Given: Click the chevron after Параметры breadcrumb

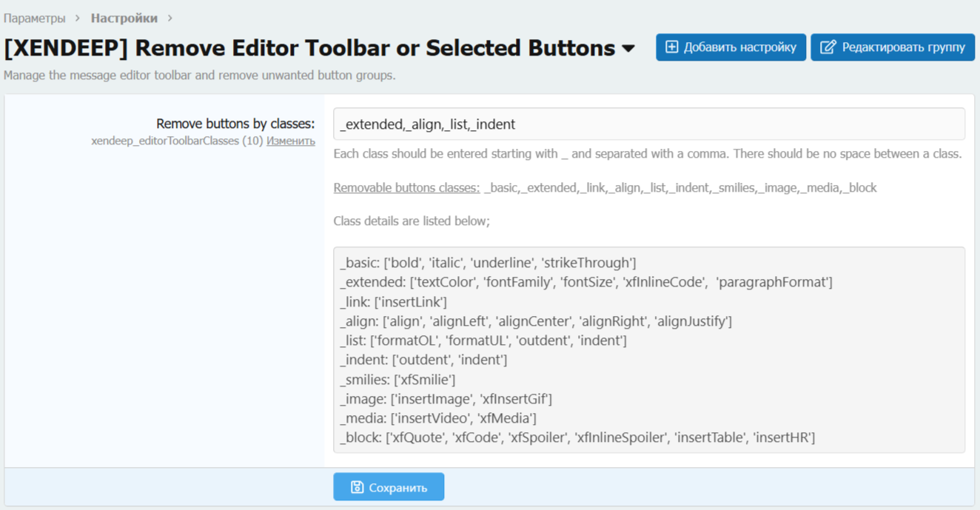Looking at the screenshot, I should tap(78, 18).
